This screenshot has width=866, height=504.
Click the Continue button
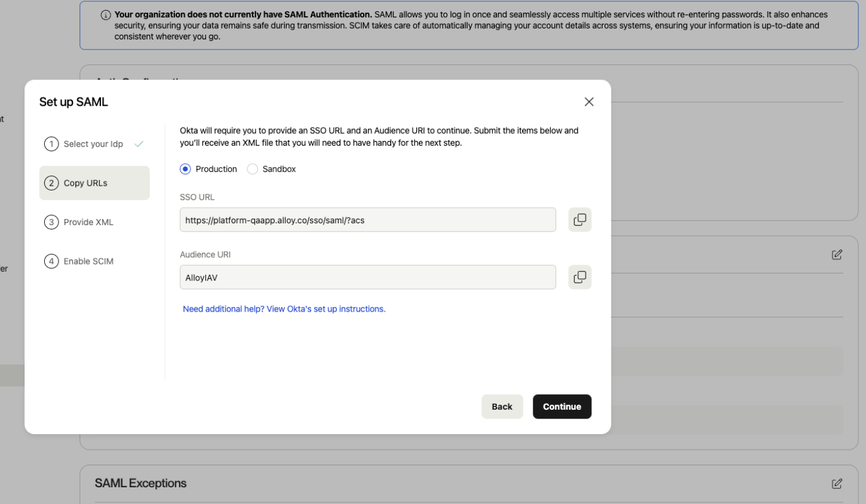562,407
